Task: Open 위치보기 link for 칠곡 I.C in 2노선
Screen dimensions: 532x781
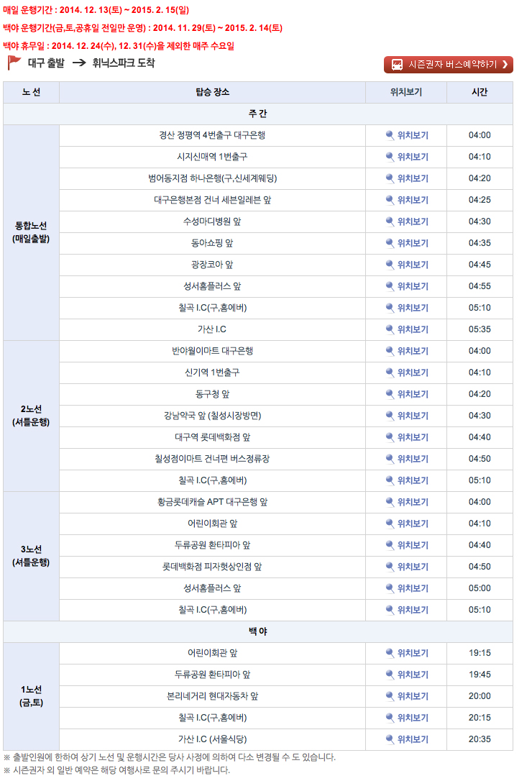Action: click(x=413, y=480)
